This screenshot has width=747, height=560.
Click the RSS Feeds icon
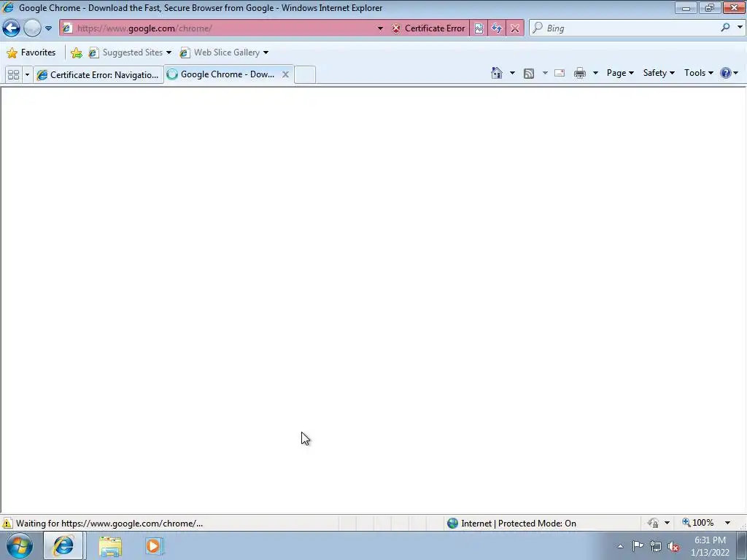coord(529,74)
